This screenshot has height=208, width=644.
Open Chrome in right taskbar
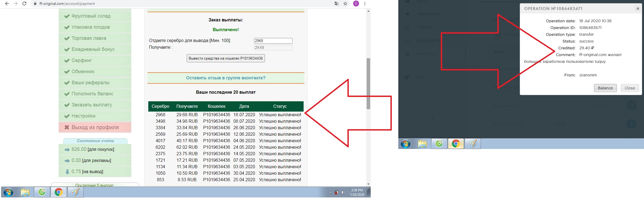pos(456,144)
